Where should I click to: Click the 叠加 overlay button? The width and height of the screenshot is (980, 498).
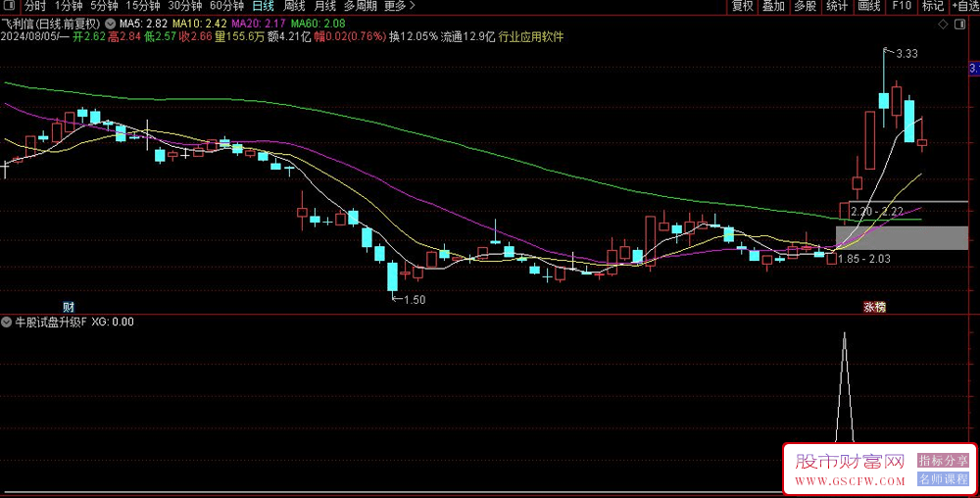774,6
